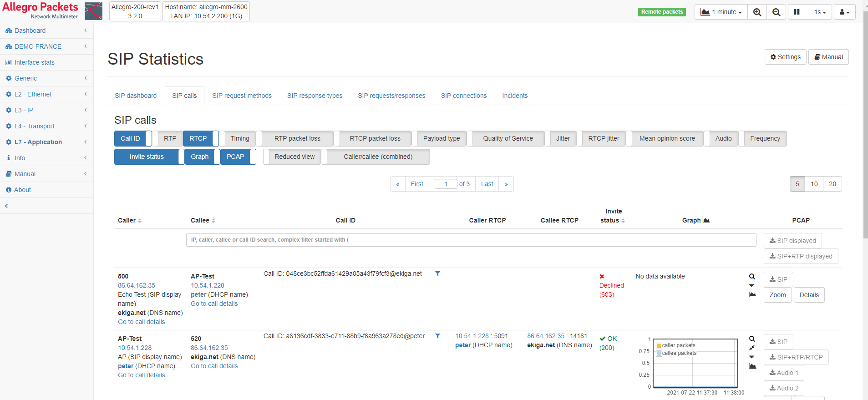Toggle the Quality of Service column
The image size is (868, 400).
tap(505, 138)
